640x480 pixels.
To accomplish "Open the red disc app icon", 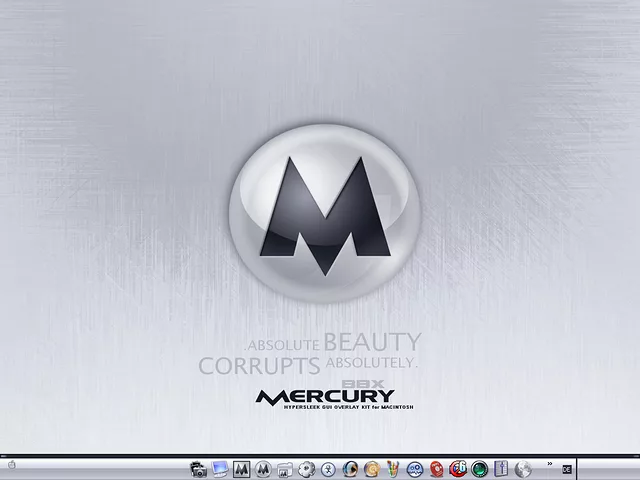I will coord(436,469).
